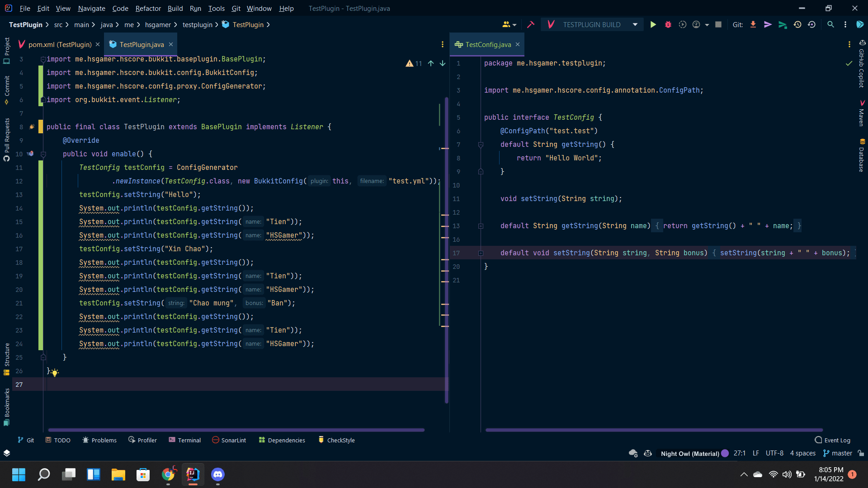Collapse the enable() method fold
Screen dimensions: 868x488
pyautogui.click(x=43, y=154)
